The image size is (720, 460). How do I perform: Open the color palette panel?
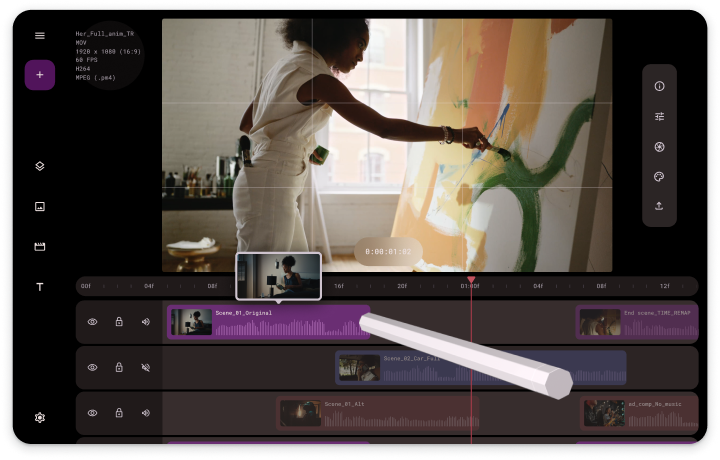click(659, 177)
